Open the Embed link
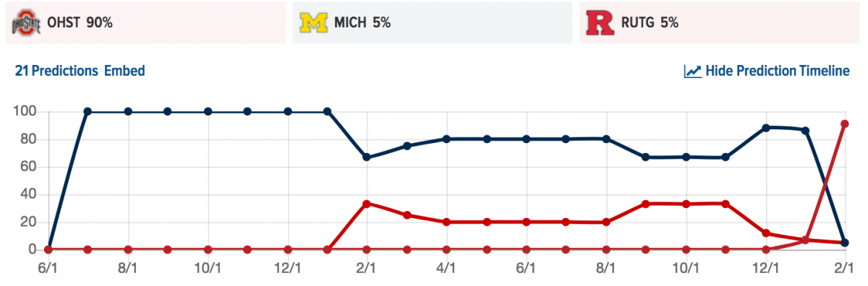This screenshot has width=868, height=286. pyautogui.click(x=124, y=71)
